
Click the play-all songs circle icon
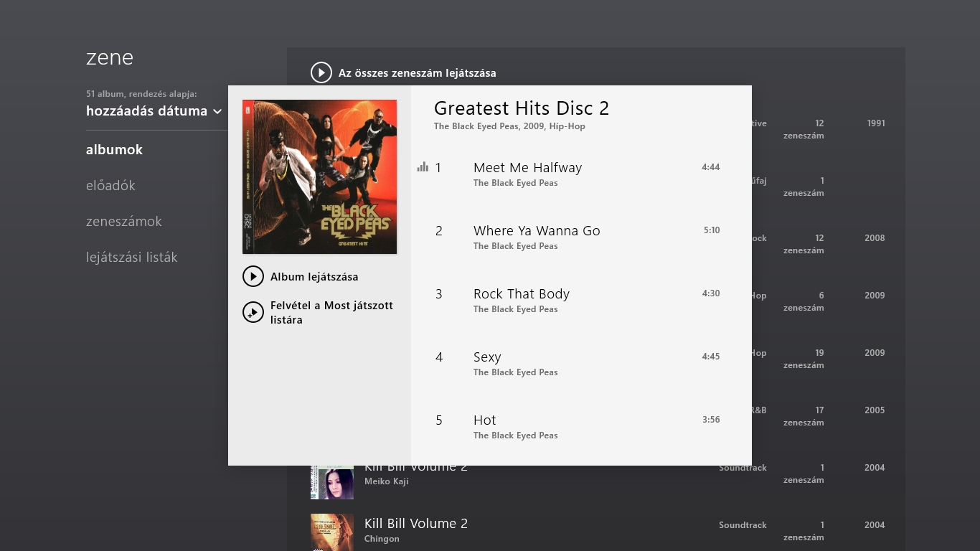point(321,72)
